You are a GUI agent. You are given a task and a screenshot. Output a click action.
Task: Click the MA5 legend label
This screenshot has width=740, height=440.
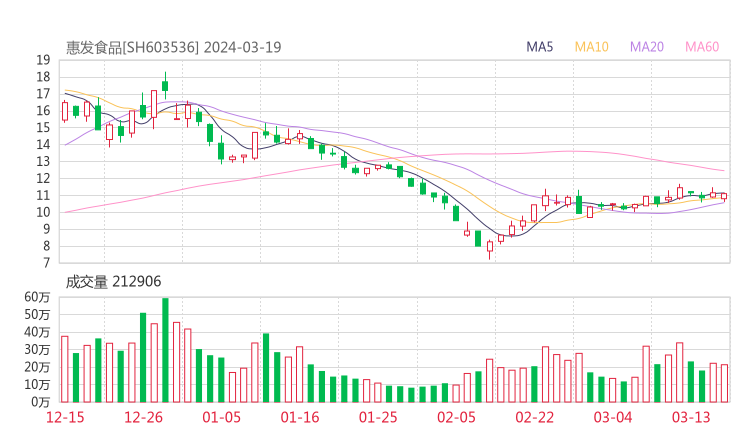(x=539, y=47)
